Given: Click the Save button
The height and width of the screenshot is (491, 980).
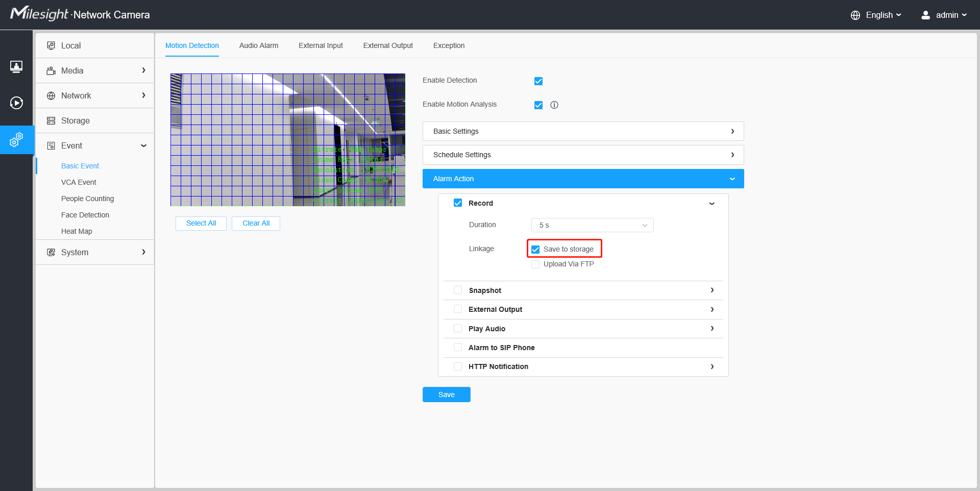Looking at the screenshot, I should click(447, 395).
